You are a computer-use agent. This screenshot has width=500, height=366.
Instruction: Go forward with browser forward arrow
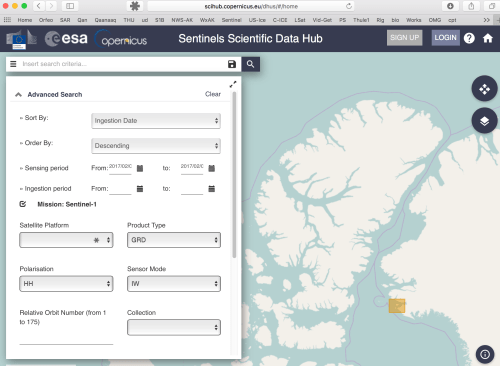[51, 6]
